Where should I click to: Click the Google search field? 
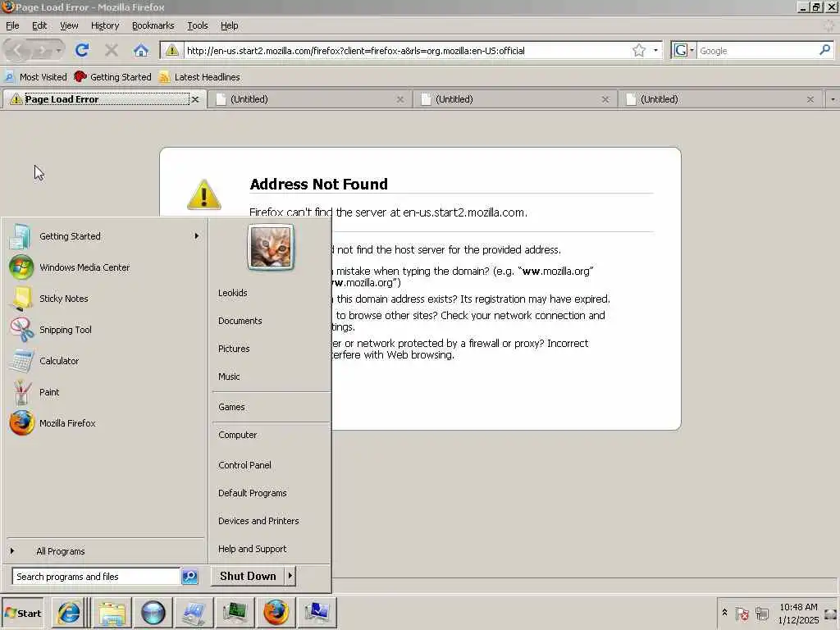(757, 50)
